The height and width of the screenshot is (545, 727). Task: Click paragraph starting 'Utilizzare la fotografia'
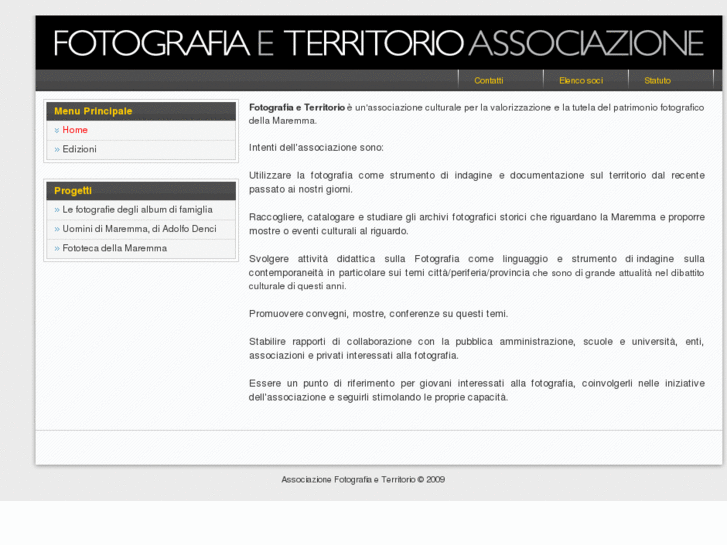click(x=477, y=182)
